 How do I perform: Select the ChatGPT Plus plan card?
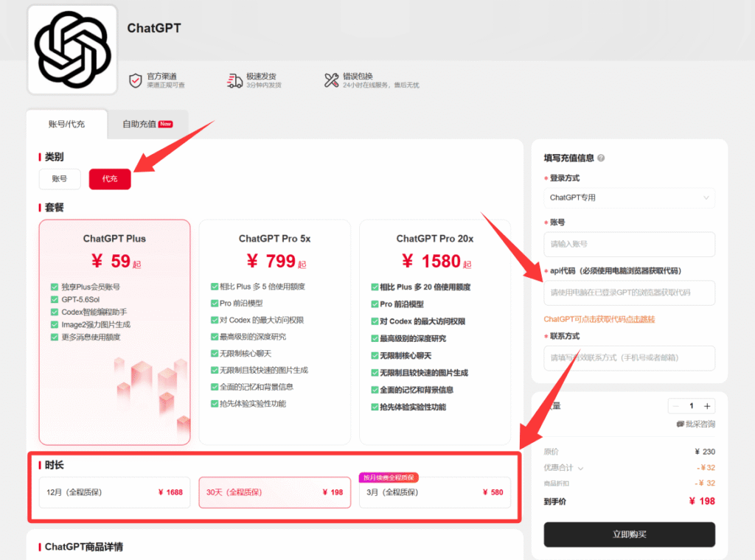tap(114, 332)
